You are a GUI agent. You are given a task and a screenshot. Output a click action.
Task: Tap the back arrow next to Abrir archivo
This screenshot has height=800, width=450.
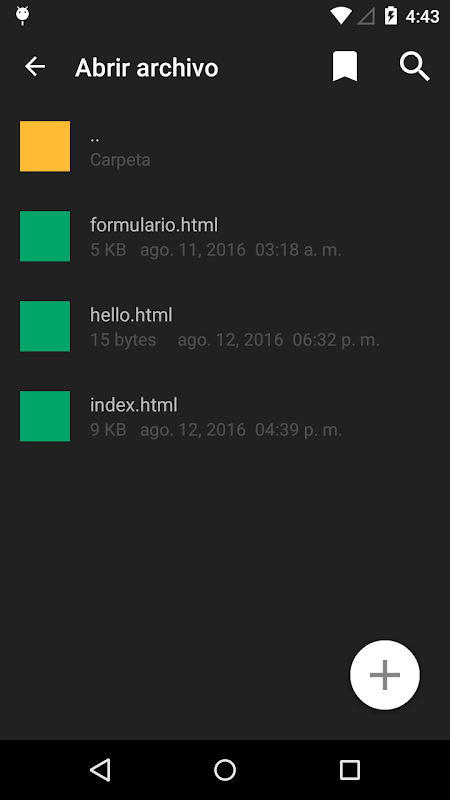[35, 66]
